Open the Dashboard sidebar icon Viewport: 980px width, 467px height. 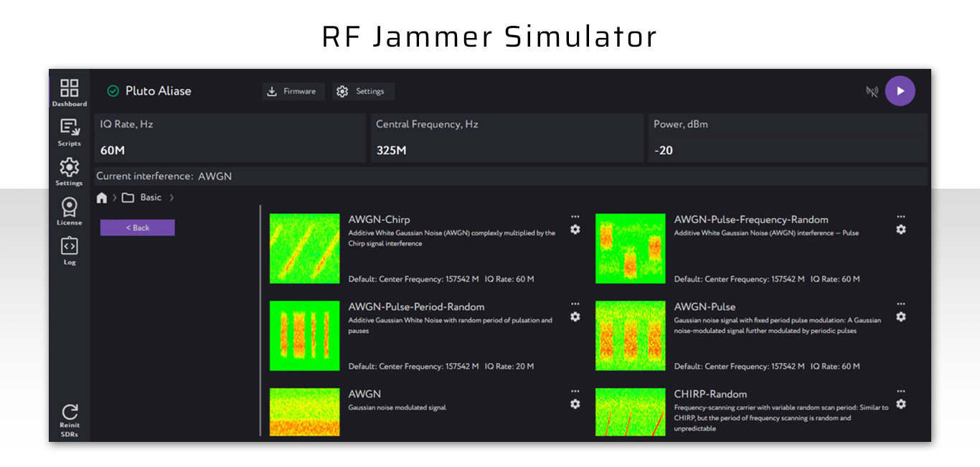(x=69, y=88)
